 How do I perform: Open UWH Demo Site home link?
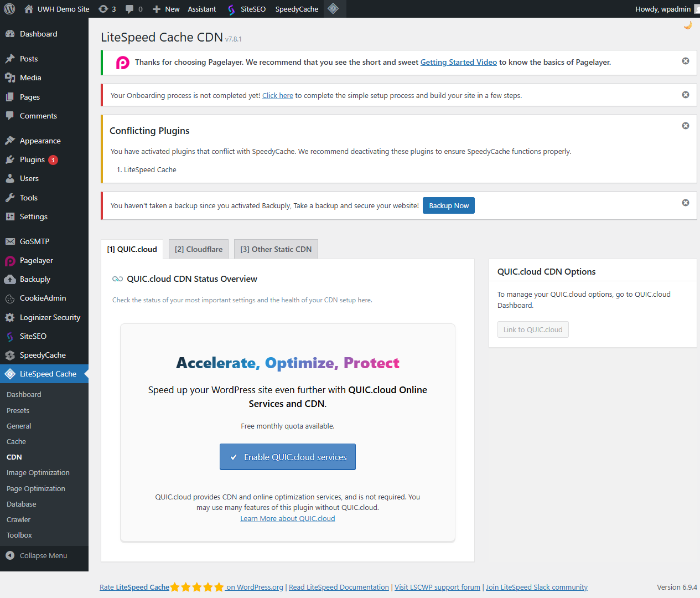[57, 9]
